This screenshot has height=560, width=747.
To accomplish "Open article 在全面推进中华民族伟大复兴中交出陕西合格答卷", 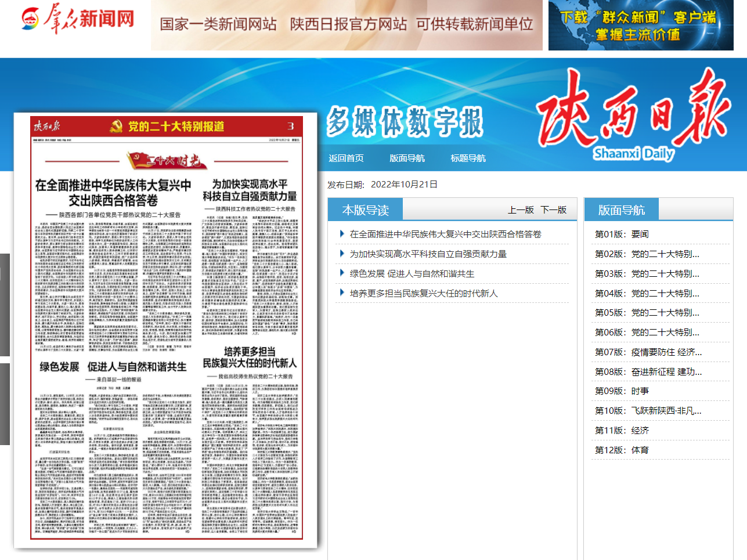I will [x=445, y=234].
